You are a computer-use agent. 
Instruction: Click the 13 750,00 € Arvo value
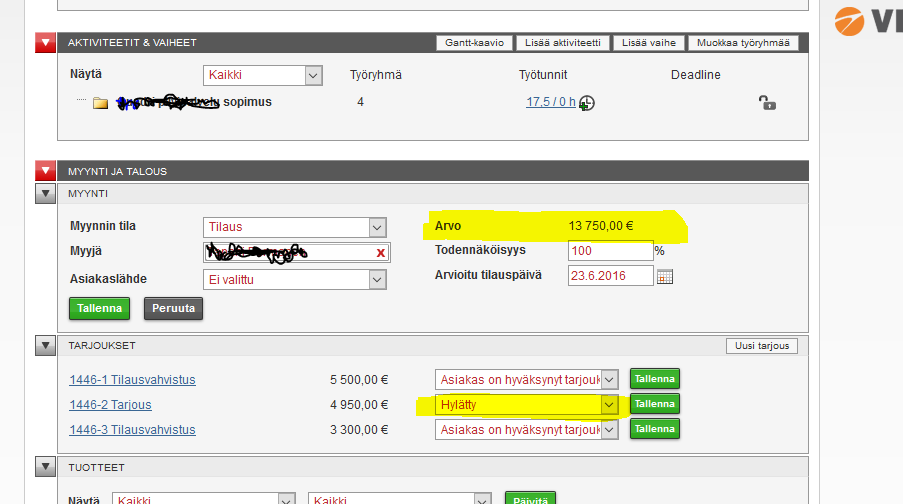pyautogui.click(x=601, y=226)
